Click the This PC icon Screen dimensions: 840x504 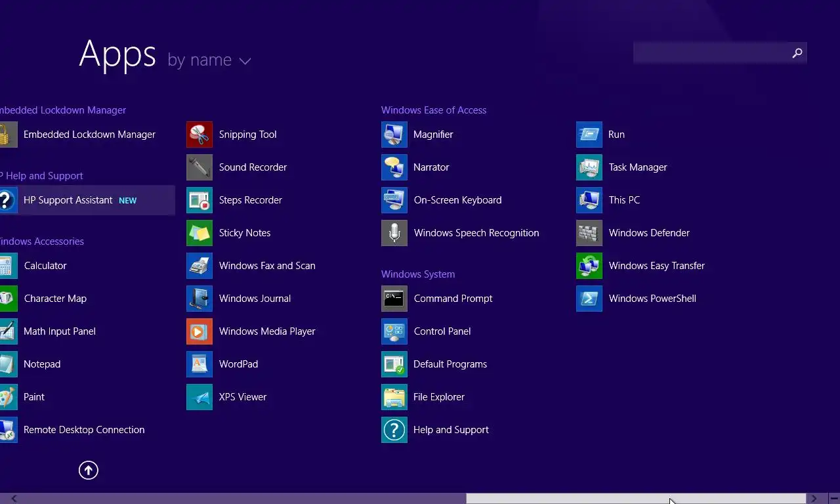tap(589, 200)
